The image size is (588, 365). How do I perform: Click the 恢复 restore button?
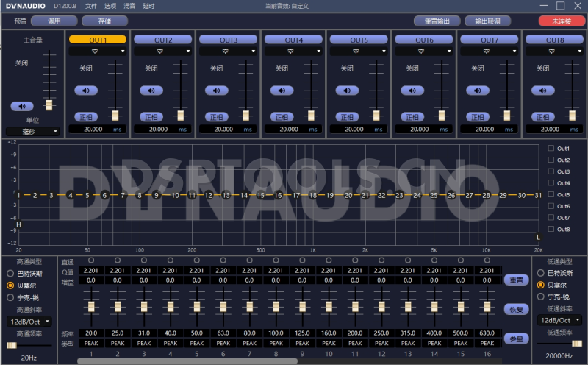click(517, 310)
